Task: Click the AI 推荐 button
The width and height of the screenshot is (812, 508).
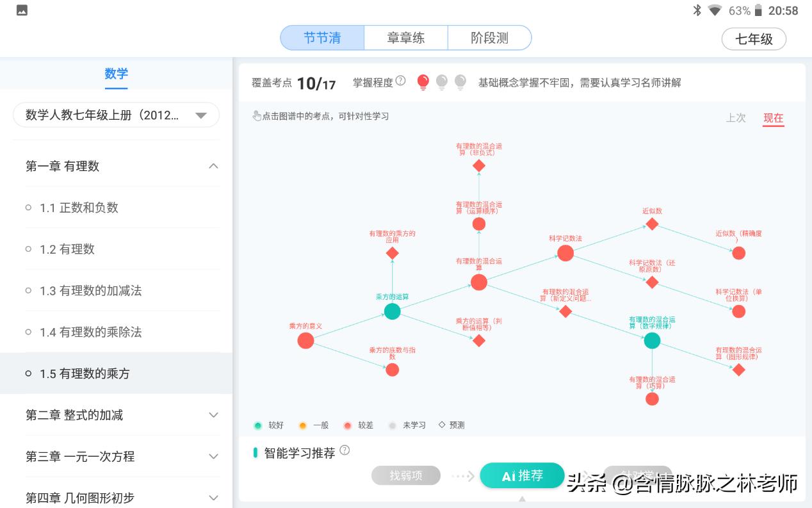Action: (x=522, y=475)
